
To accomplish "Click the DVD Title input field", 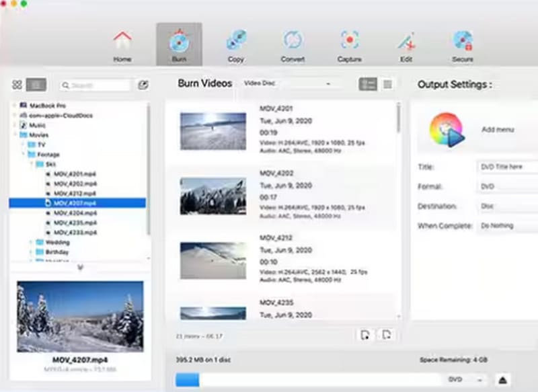I will coord(508,167).
